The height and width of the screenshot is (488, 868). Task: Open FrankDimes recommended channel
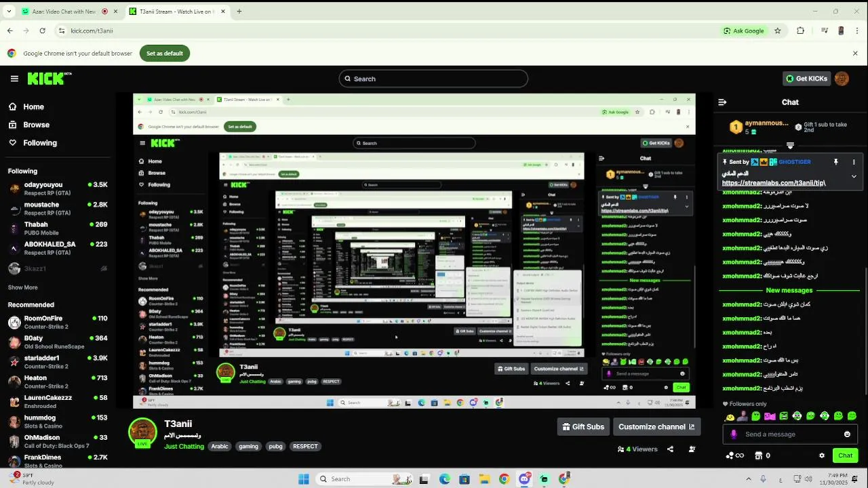pos(57,462)
